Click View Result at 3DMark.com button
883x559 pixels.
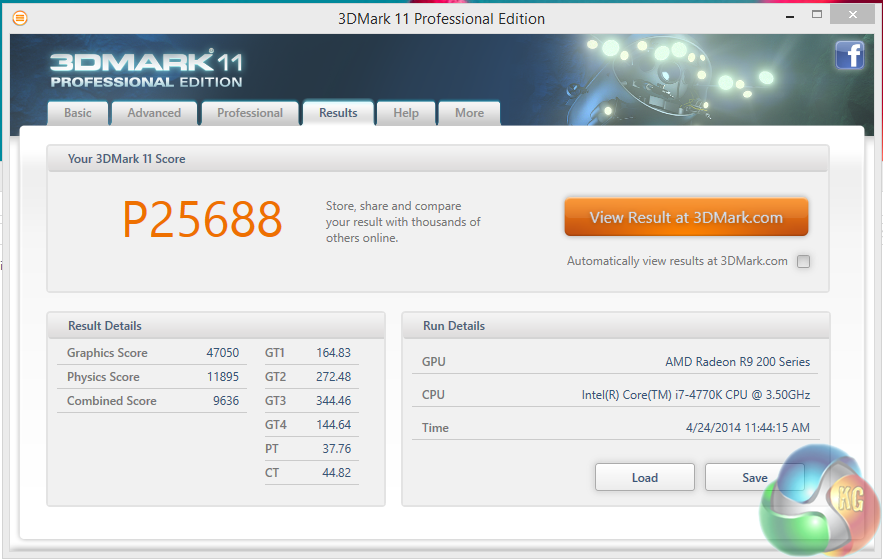686,217
